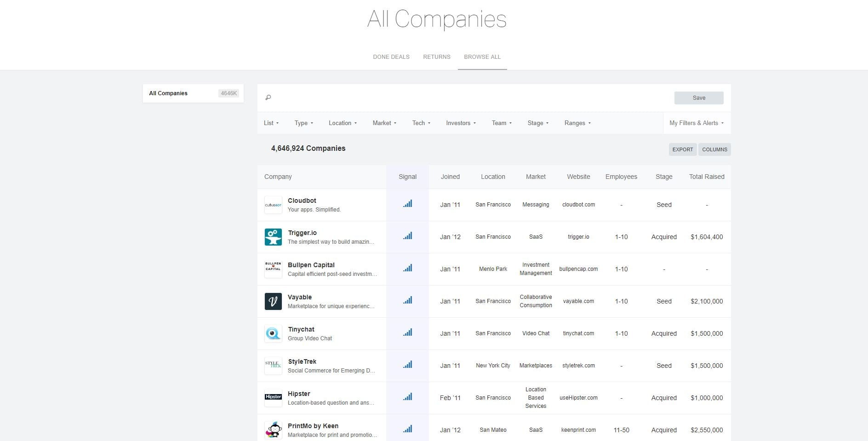This screenshot has width=868, height=441.
Task: Switch to the Done Deals tab
Action: (x=391, y=57)
